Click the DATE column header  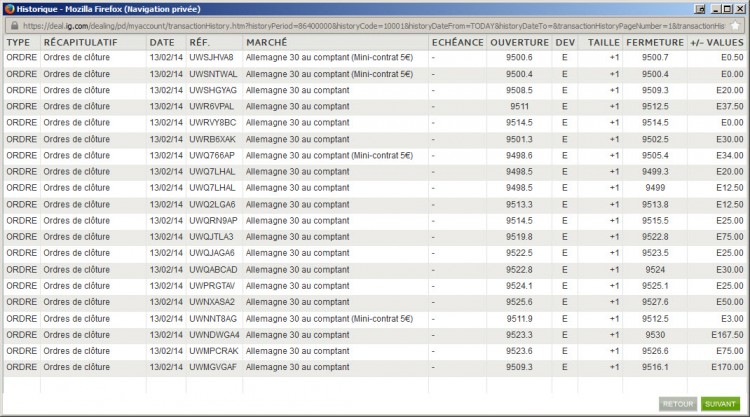point(162,43)
